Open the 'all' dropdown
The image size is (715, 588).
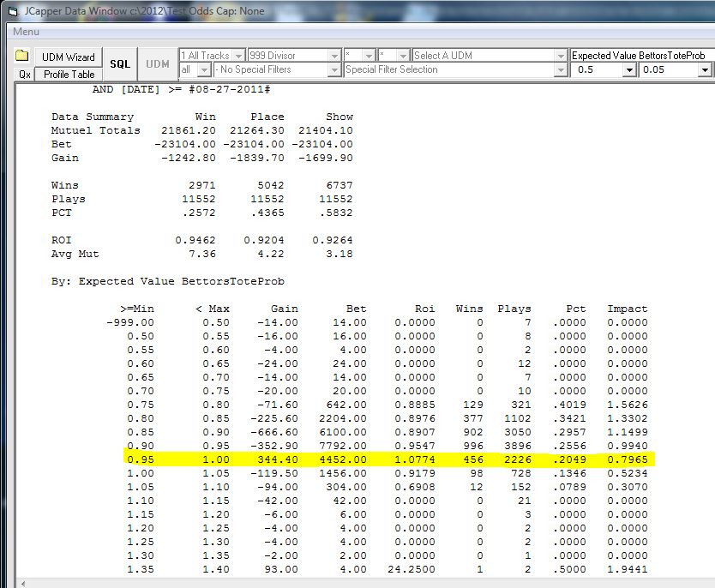pos(205,69)
